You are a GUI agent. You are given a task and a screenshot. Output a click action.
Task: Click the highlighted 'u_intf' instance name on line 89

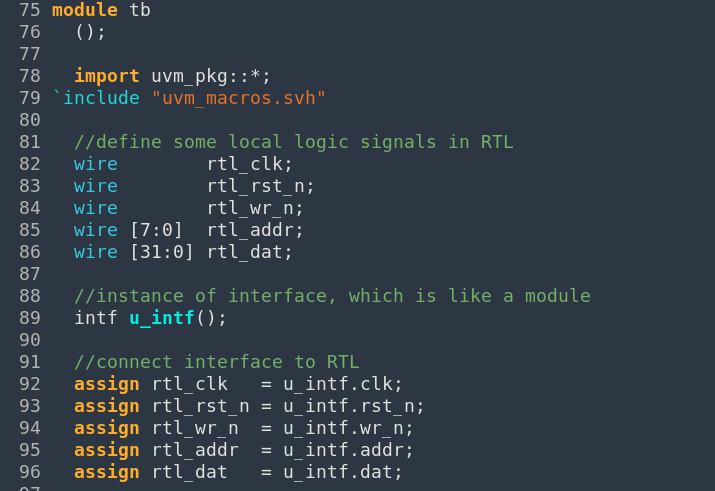162,318
